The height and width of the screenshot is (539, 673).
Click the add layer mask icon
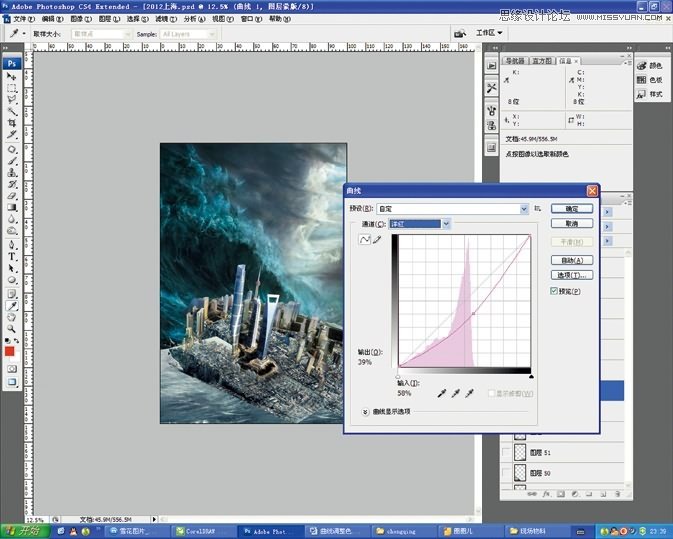pyautogui.click(x=561, y=494)
